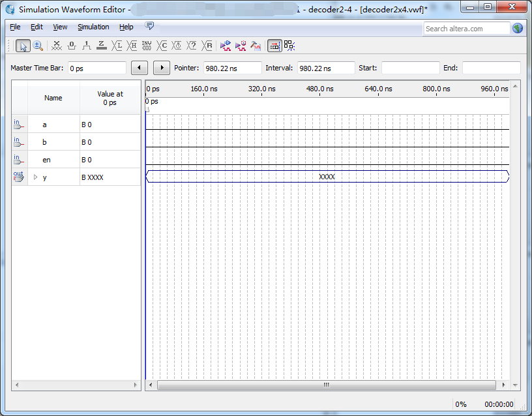Apply Forcing Unknown (X) value
This screenshot has height=416, width=532.
[x=56, y=46]
